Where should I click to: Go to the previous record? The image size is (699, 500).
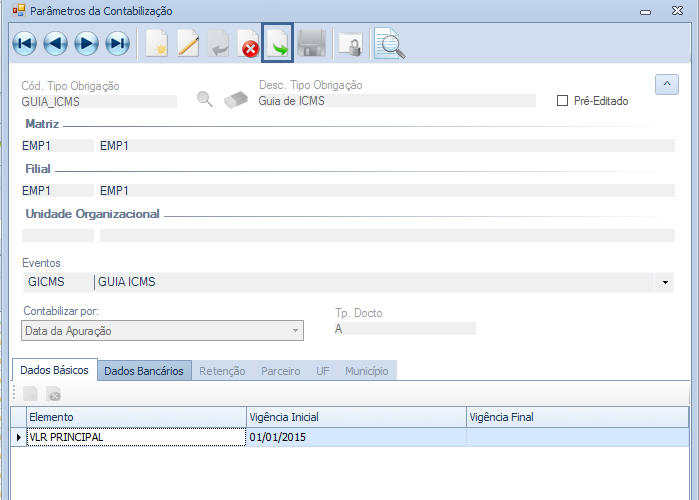coord(56,44)
